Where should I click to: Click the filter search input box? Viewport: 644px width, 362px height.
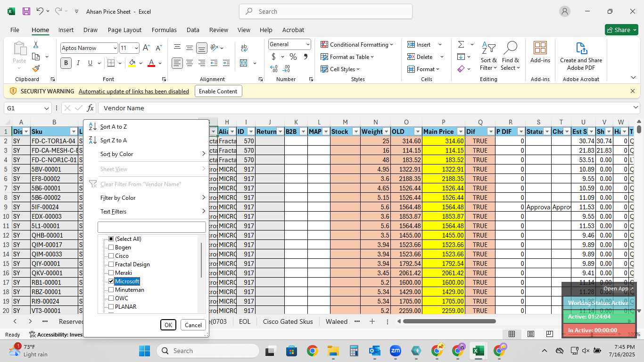[x=152, y=227]
